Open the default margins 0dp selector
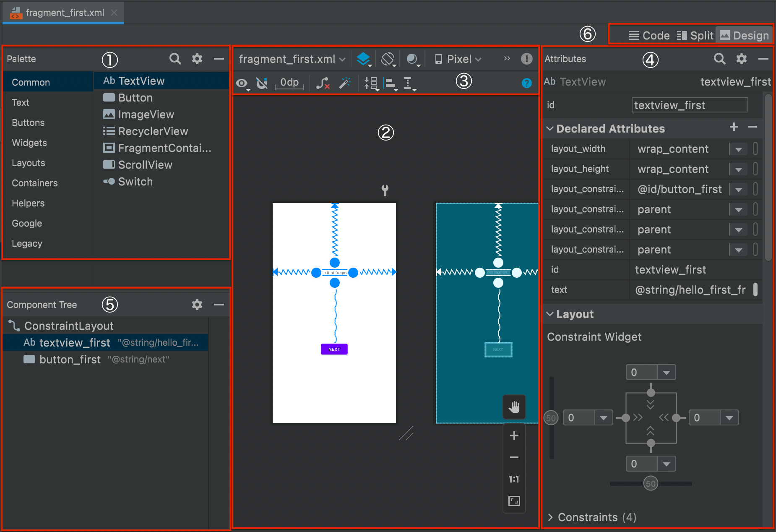The image size is (776, 532). [x=289, y=83]
